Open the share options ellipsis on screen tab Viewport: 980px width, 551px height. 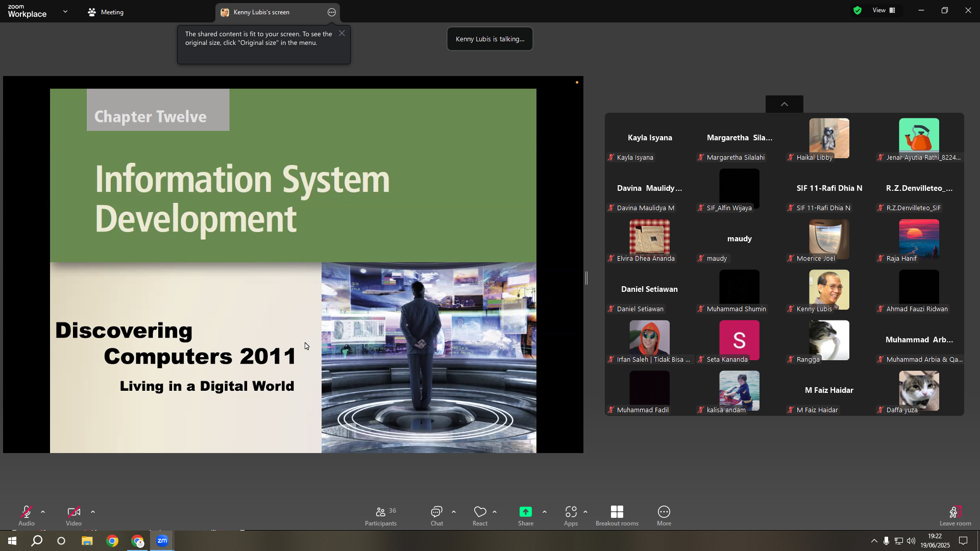tap(332, 12)
